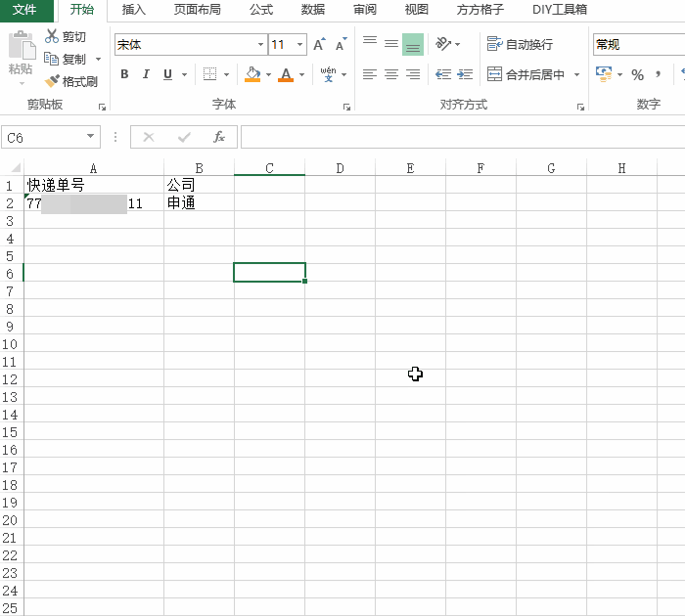Select cell containing 公司
The width and height of the screenshot is (685, 616).
click(x=199, y=185)
